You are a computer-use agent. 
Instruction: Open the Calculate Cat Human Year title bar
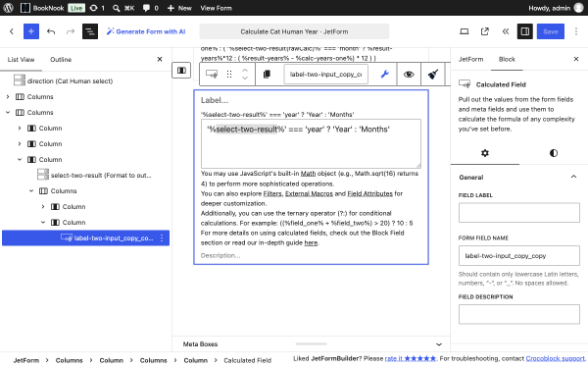click(x=294, y=31)
